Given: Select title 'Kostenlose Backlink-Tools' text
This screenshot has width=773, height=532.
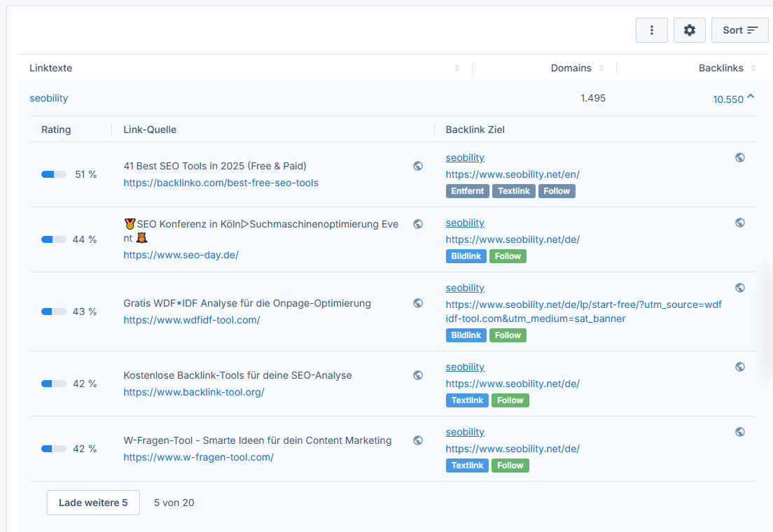Looking at the screenshot, I should click(x=237, y=375).
